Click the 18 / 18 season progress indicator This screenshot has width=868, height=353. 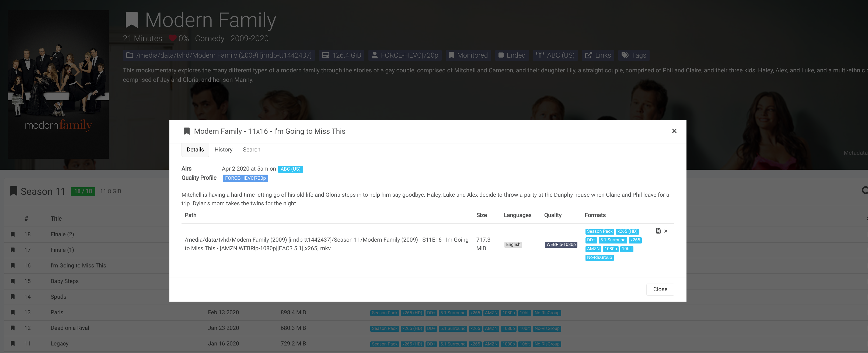coord(83,191)
